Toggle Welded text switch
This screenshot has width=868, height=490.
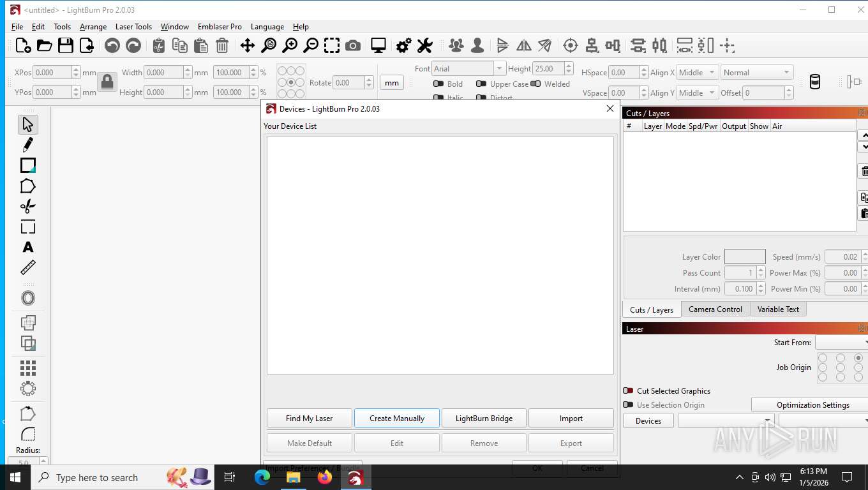tap(535, 84)
